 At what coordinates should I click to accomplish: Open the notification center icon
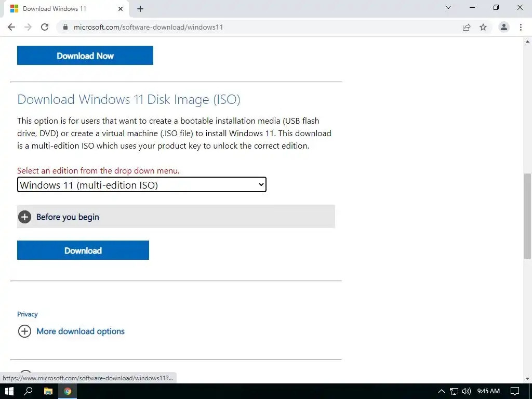pos(515,391)
